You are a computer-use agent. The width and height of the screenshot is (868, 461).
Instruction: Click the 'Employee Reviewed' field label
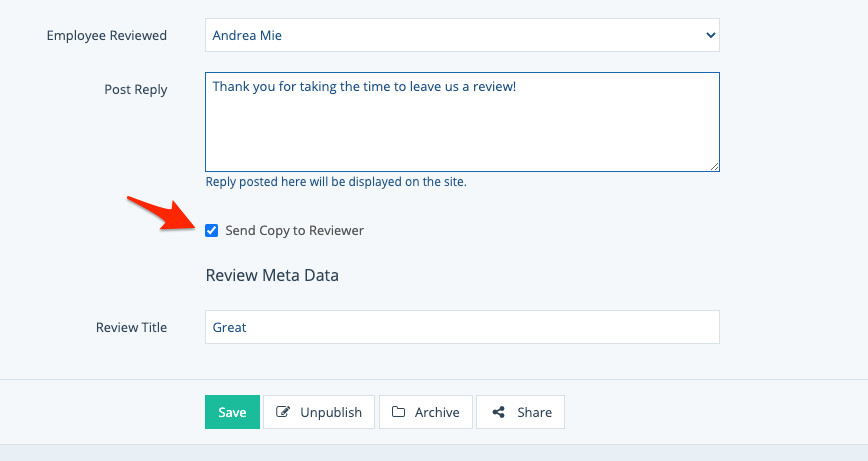(x=107, y=35)
